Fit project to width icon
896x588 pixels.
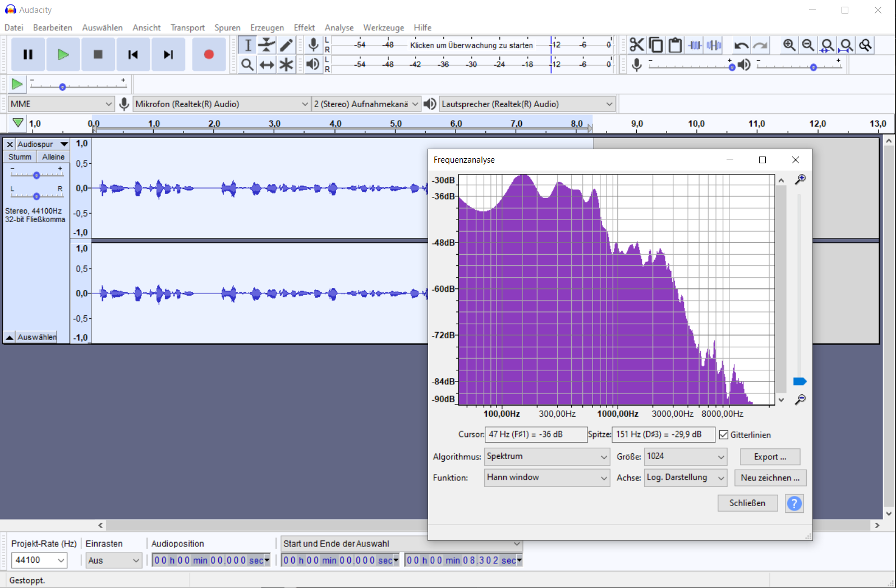[846, 45]
